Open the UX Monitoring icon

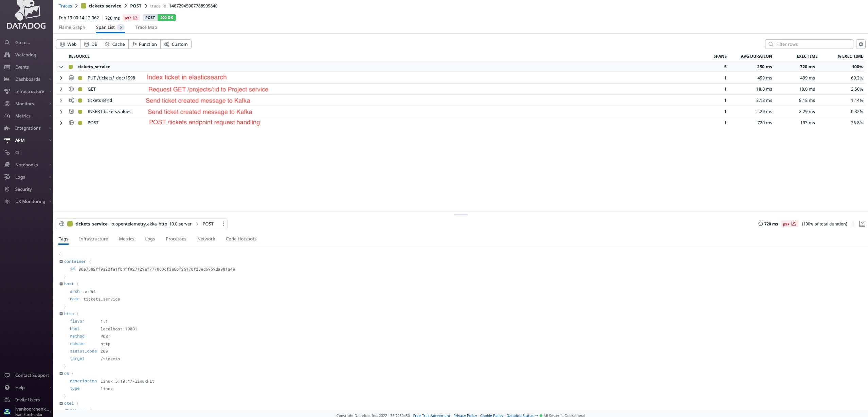pyautogui.click(x=7, y=201)
